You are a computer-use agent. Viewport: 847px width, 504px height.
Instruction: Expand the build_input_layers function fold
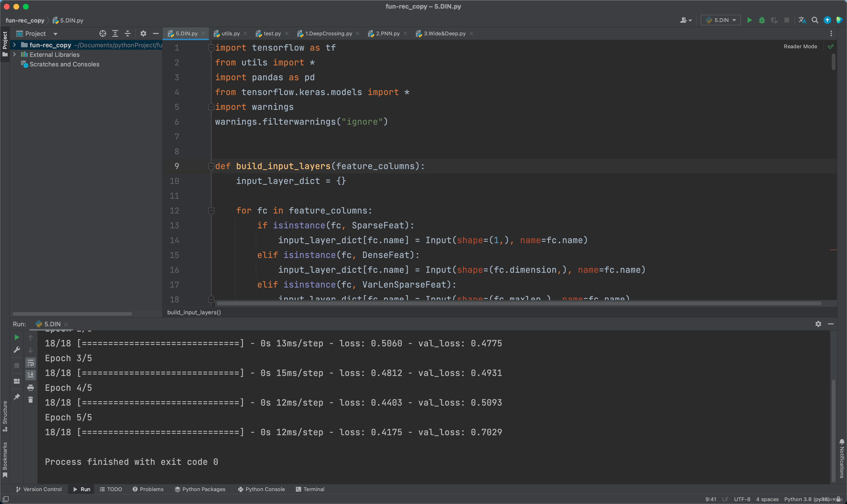tap(211, 166)
